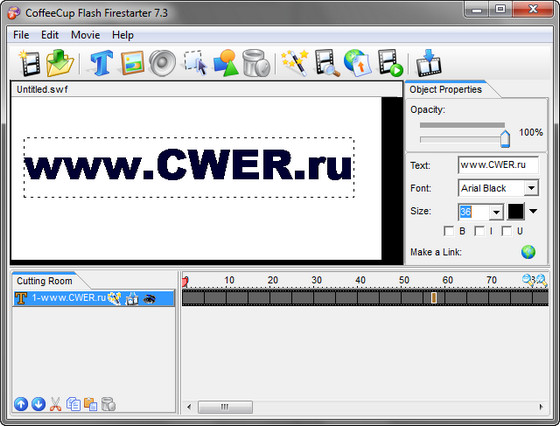Screen dimensions: 560x426
Task: Open the Movie menu
Action: 85,35
